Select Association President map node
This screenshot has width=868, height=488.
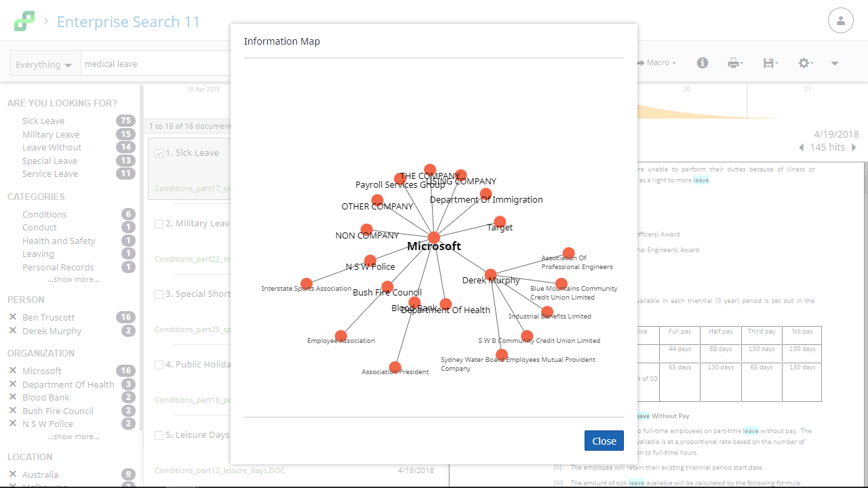[395, 367]
